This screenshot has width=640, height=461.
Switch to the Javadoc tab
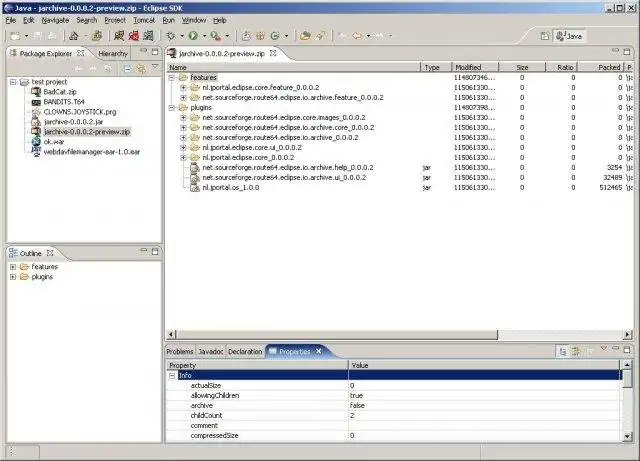pyautogui.click(x=211, y=352)
